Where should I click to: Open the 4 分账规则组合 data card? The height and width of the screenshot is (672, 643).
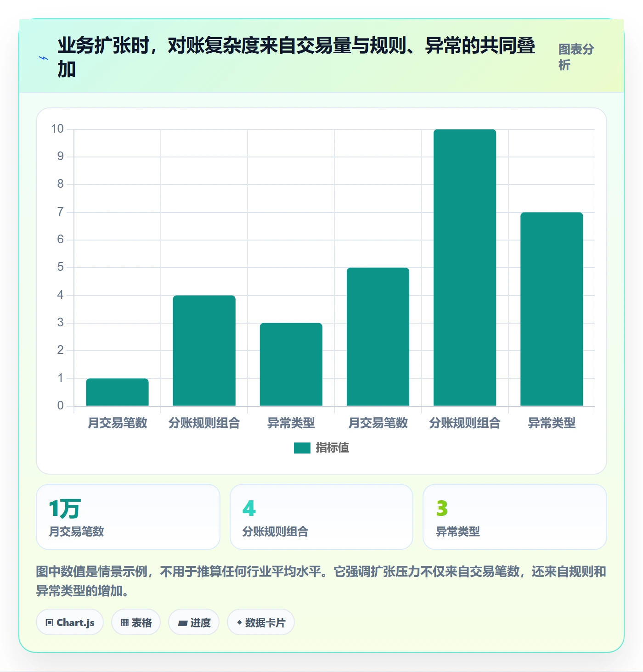321,517
